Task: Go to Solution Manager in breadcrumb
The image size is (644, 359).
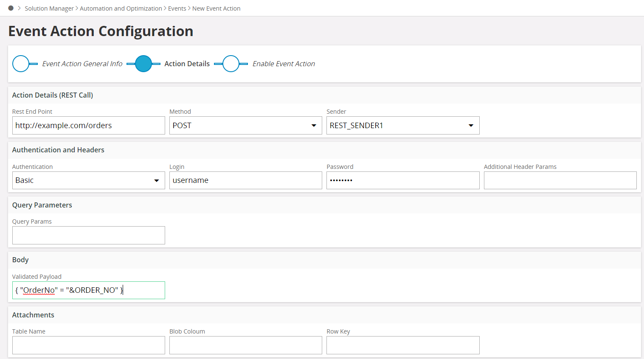Action: (49, 8)
